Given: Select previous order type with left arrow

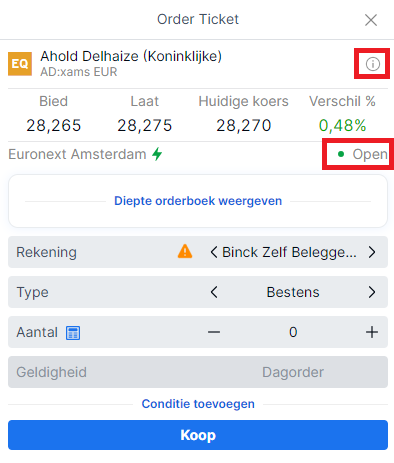Looking at the screenshot, I should (x=214, y=292).
